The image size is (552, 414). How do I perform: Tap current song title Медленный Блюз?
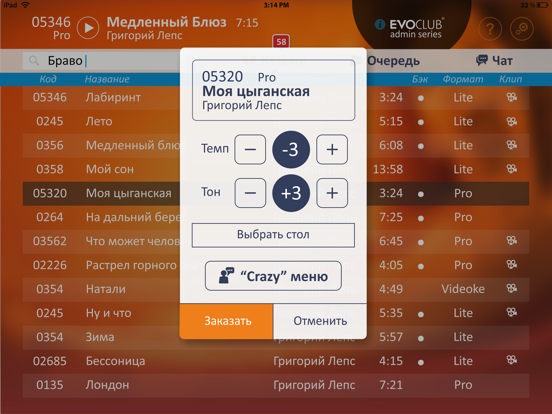[x=167, y=22]
